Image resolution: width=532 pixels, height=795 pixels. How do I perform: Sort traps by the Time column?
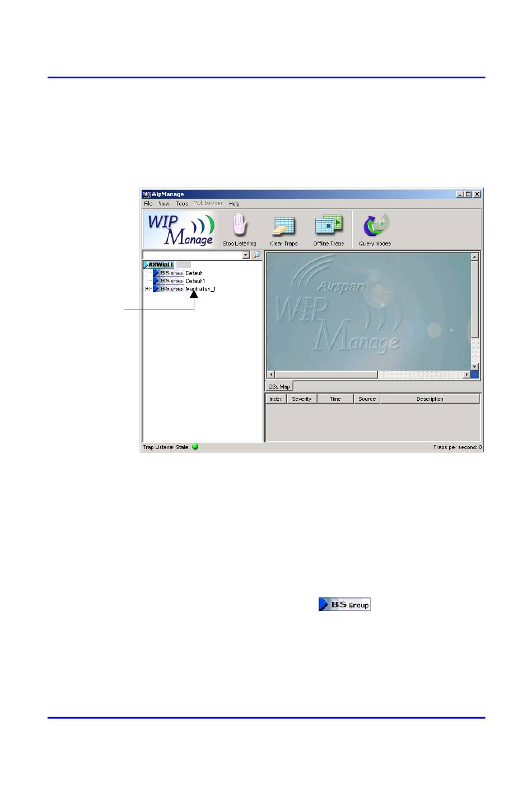pyautogui.click(x=335, y=399)
